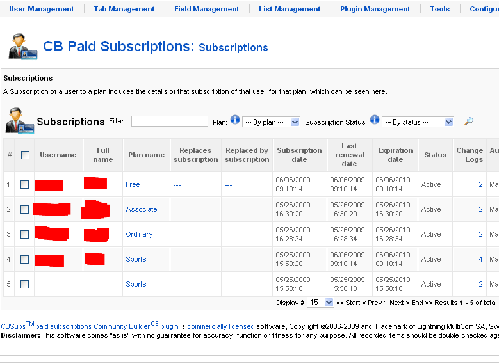Viewport: 499px width, 364px height.
Task: Open the By status dropdown
Action: pos(418,122)
